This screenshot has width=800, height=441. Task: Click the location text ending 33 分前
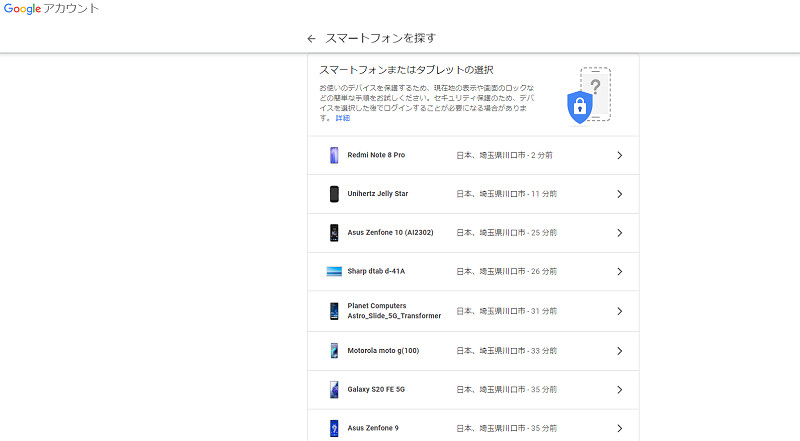[506, 351]
